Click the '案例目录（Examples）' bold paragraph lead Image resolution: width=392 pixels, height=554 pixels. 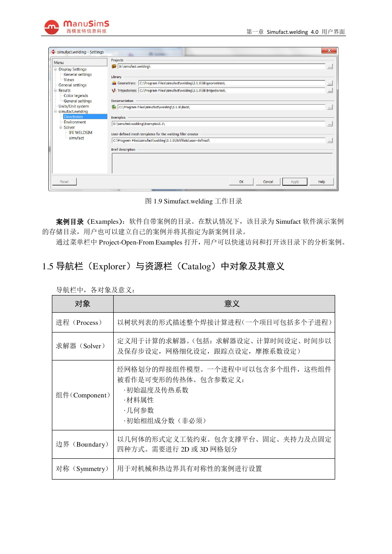(90, 222)
